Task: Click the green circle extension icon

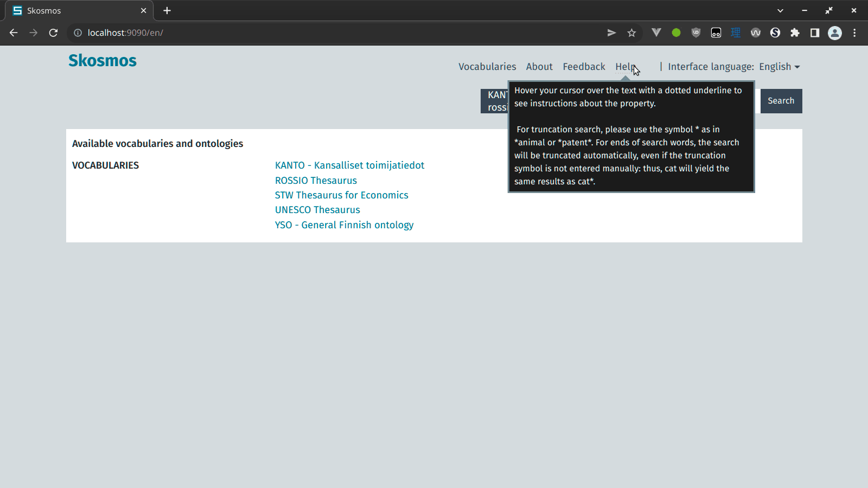Action: pos(676,33)
